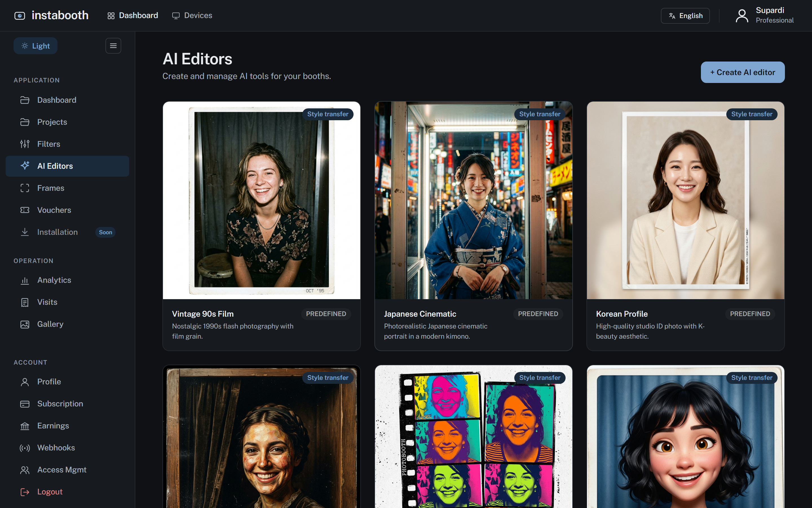Open Vouchers page
This screenshot has width=812, height=508.
click(67, 210)
